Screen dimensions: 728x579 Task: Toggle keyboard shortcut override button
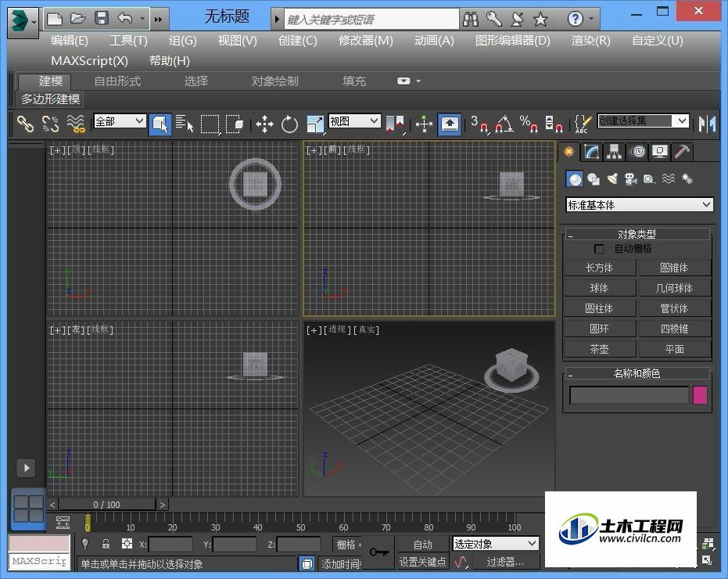point(450,124)
